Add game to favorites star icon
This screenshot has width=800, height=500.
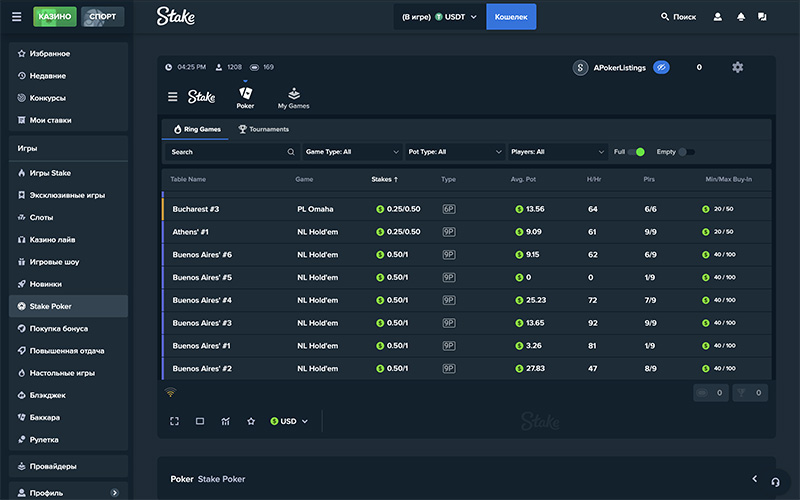pos(251,421)
